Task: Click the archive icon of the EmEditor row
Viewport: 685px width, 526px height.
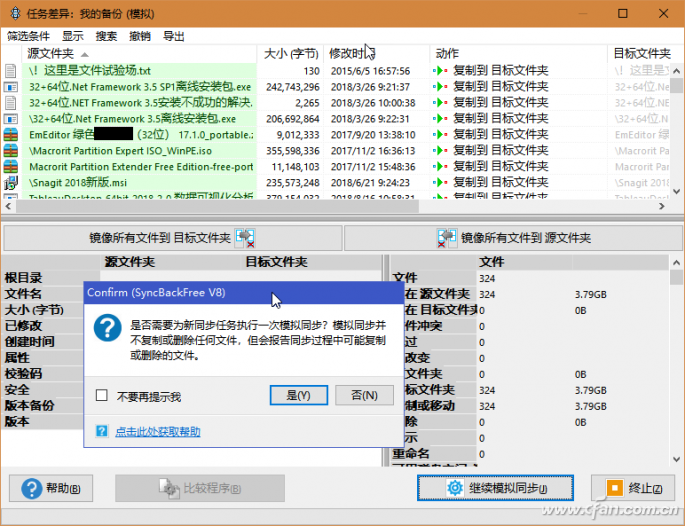Action: pyautogui.click(x=10, y=135)
